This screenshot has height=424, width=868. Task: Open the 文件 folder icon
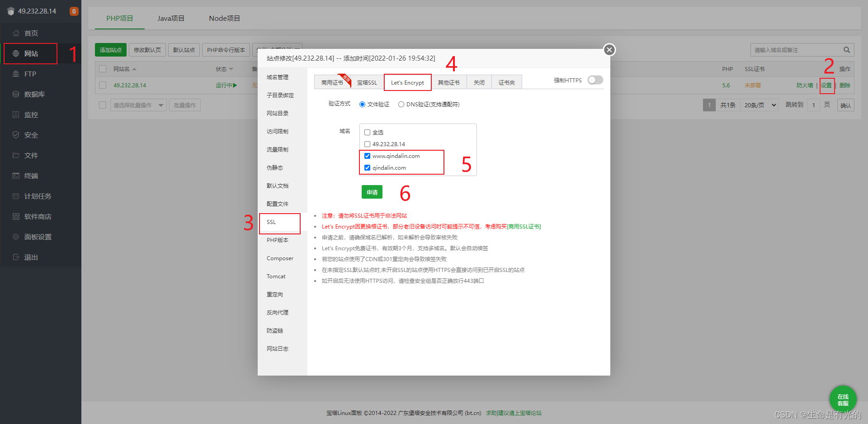point(16,155)
